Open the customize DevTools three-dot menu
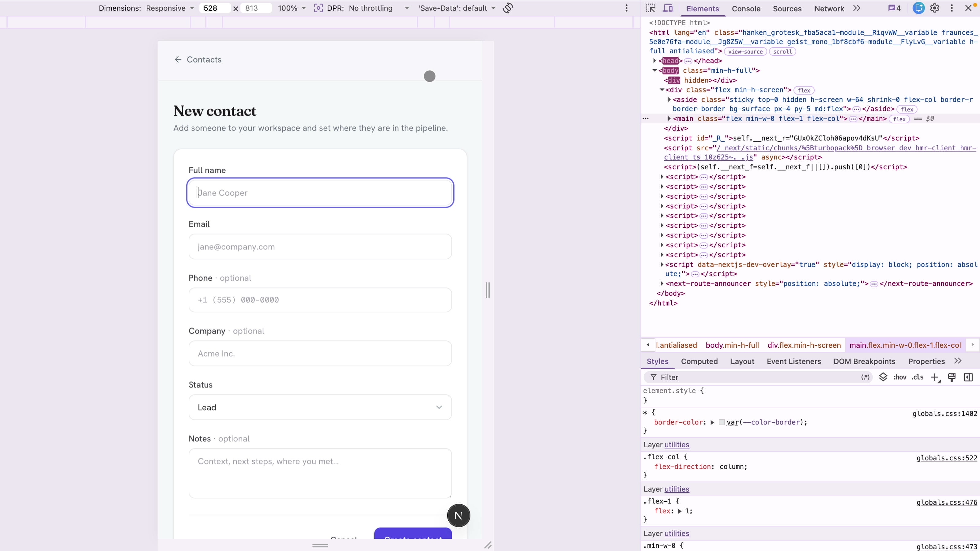This screenshot has height=551, width=980. (x=952, y=8)
